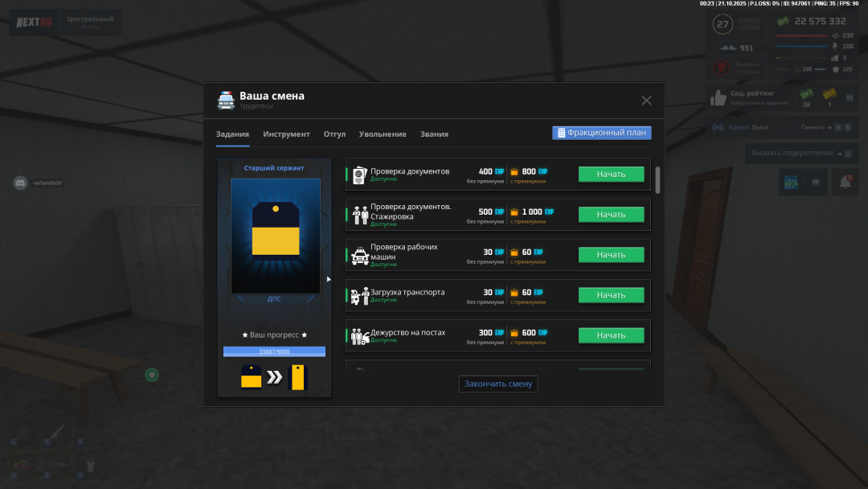Click the radio channel signal icon

pyautogui.click(x=719, y=127)
